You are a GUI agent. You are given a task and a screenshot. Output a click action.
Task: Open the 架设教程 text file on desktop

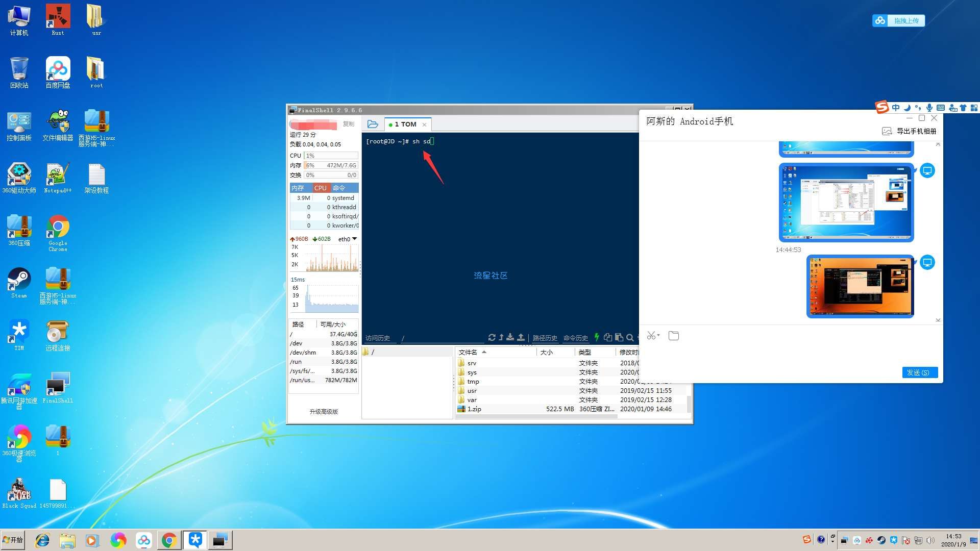coord(96,178)
